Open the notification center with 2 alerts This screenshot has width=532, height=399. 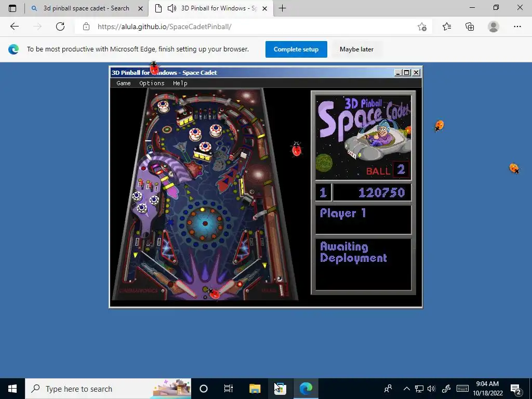pyautogui.click(x=516, y=389)
